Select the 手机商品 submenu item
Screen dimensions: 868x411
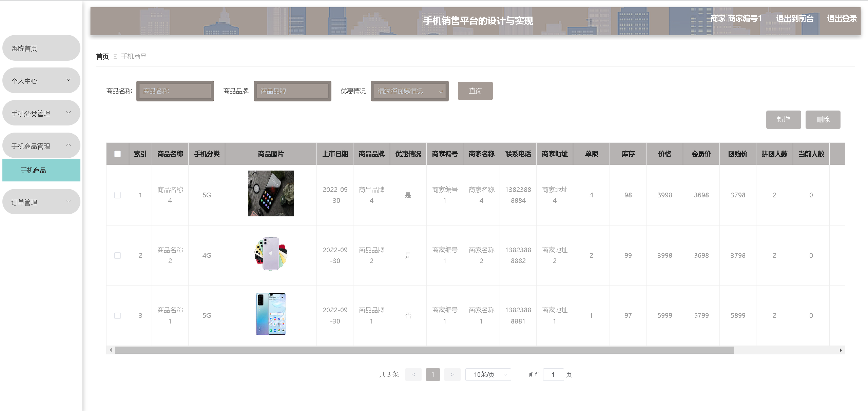tap(41, 170)
